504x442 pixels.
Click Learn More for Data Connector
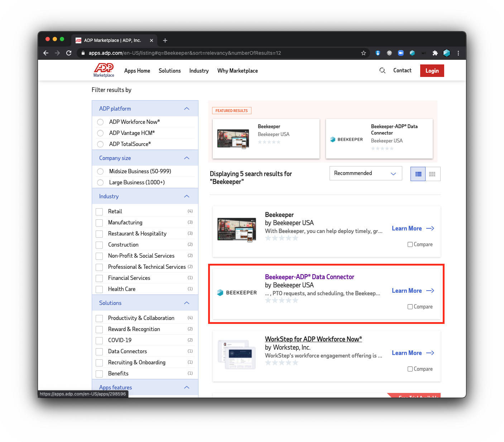point(407,291)
